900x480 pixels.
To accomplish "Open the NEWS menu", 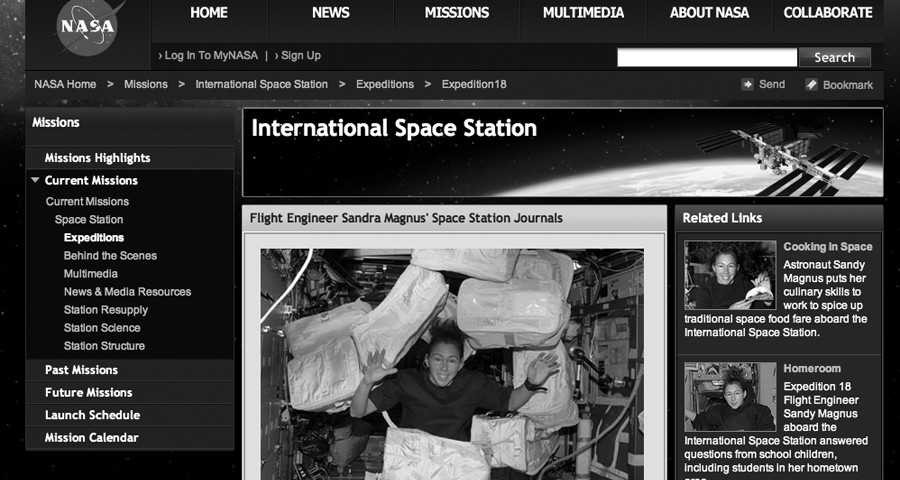I will [331, 13].
